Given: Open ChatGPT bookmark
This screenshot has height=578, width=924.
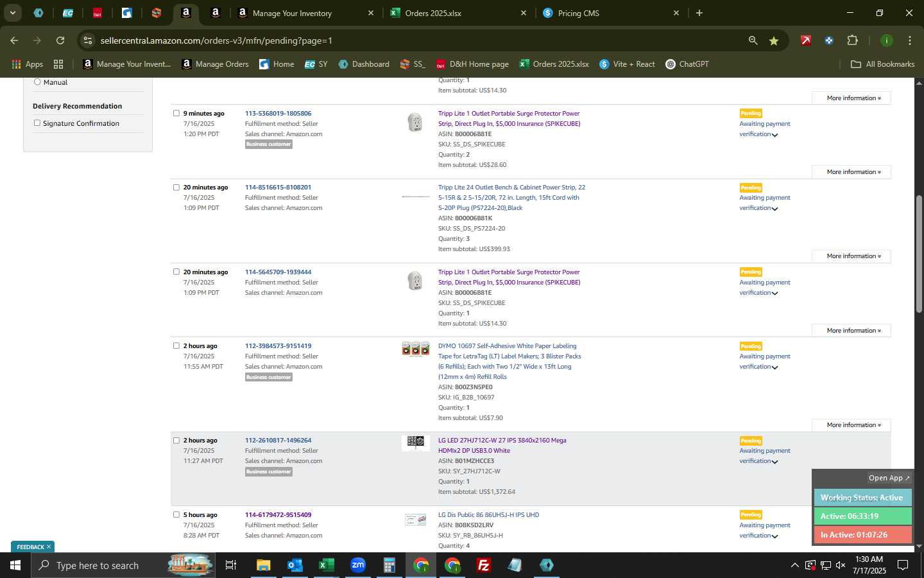Looking at the screenshot, I should click(x=687, y=64).
